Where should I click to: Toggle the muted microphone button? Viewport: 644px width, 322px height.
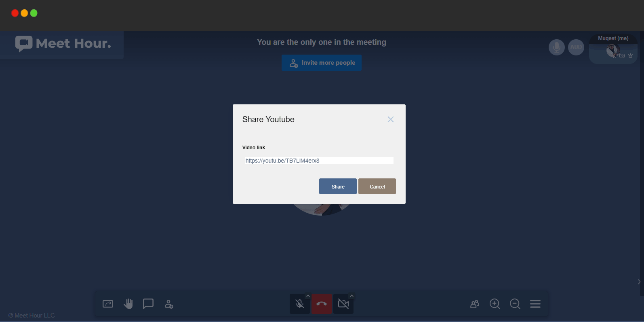click(x=299, y=304)
